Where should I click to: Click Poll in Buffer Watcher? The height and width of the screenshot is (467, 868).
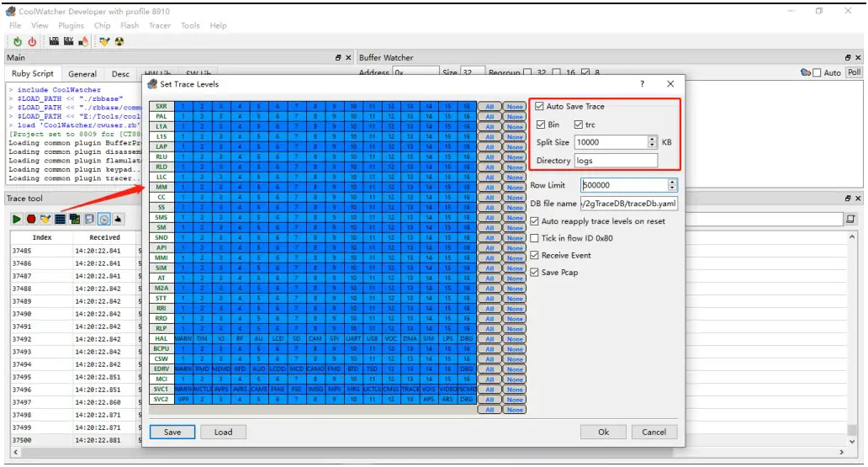tap(855, 72)
